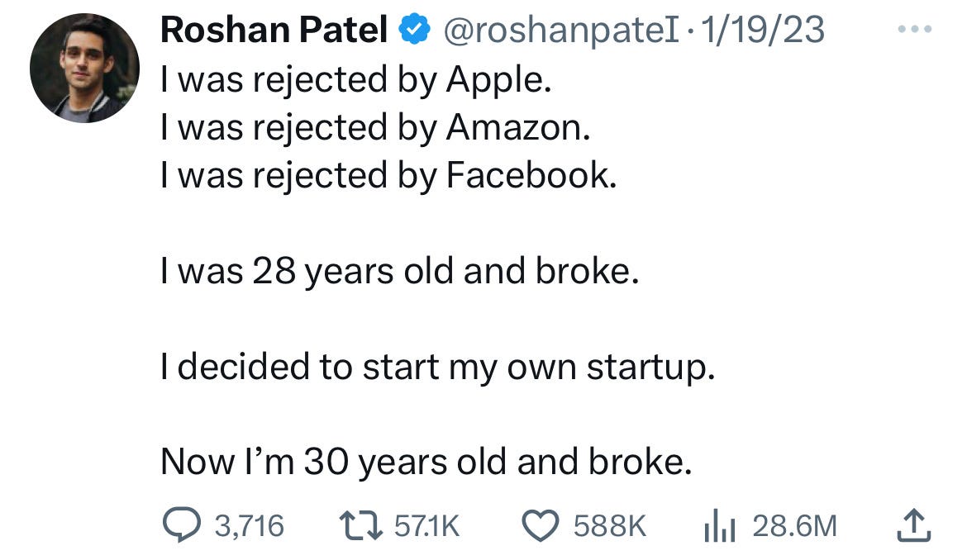Image resolution: width=967 pixels, height=560 pixels.
Task: Click the 57.1K retweets count
Action: pos(426,526)
